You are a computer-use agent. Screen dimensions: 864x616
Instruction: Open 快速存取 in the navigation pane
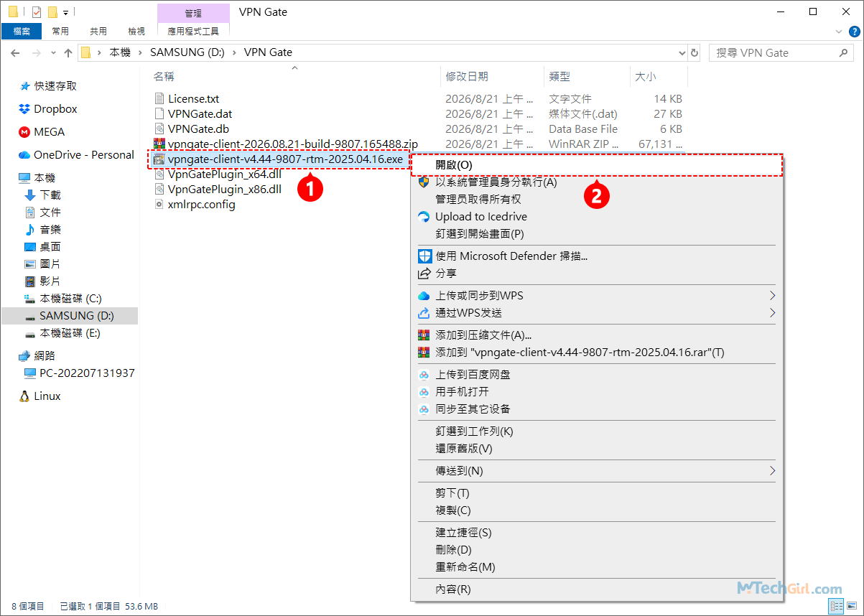pos(55,85)
